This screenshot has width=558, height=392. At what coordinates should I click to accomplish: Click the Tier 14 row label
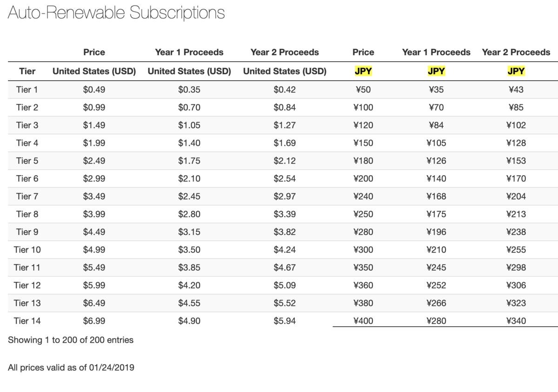[27, 321]
